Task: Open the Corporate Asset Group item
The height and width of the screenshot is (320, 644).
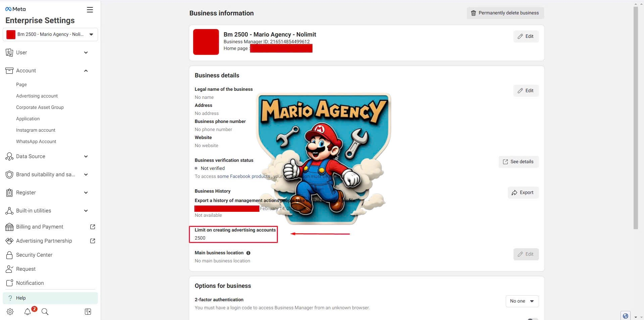Action: pos(40,108)
